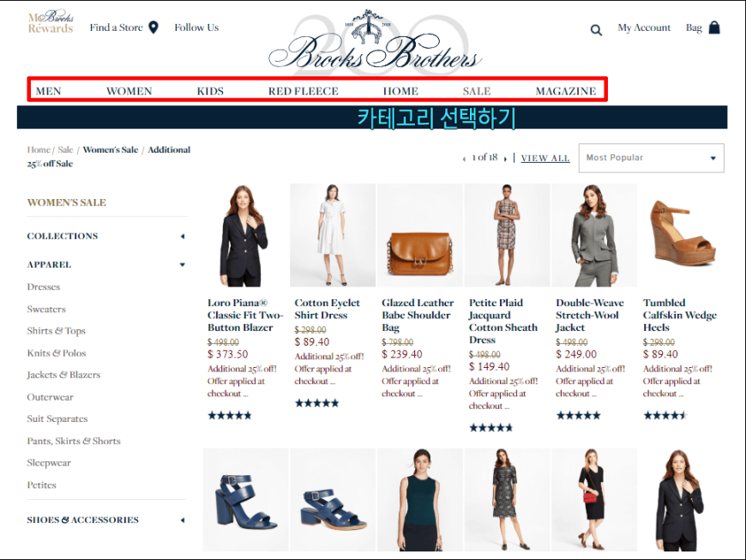746x560 pixels.
Task: Click the search magnifier icon
Action: click(596, 30)
